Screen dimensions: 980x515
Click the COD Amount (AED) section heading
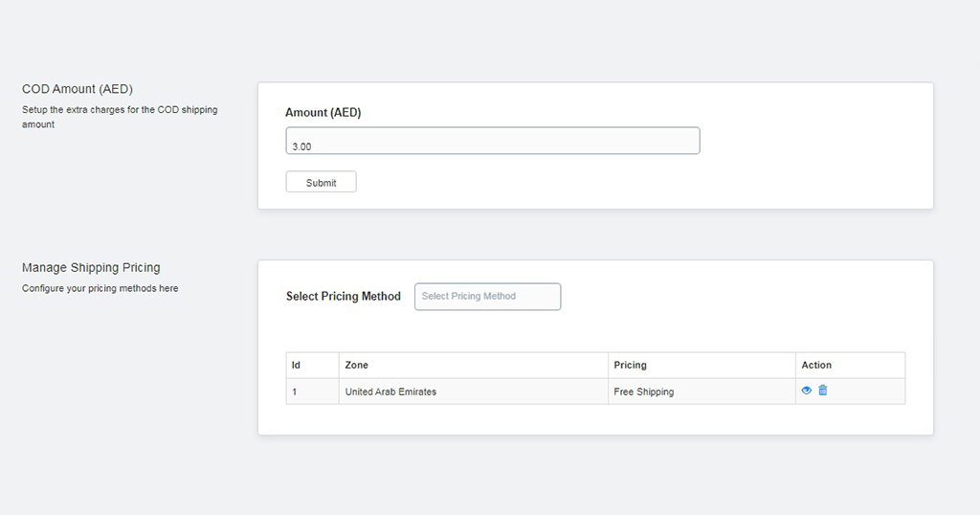click(x=78, y=89)
